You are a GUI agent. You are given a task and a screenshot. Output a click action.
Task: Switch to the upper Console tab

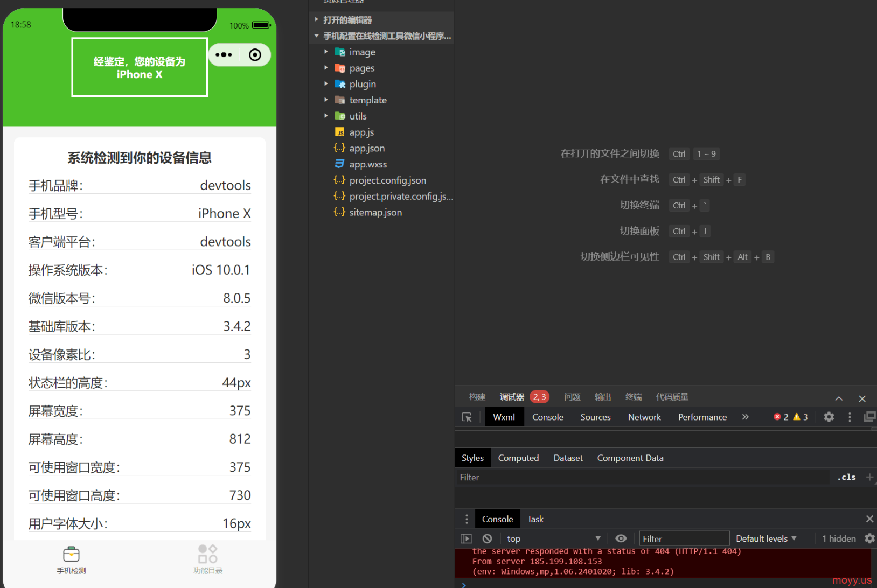548,417
